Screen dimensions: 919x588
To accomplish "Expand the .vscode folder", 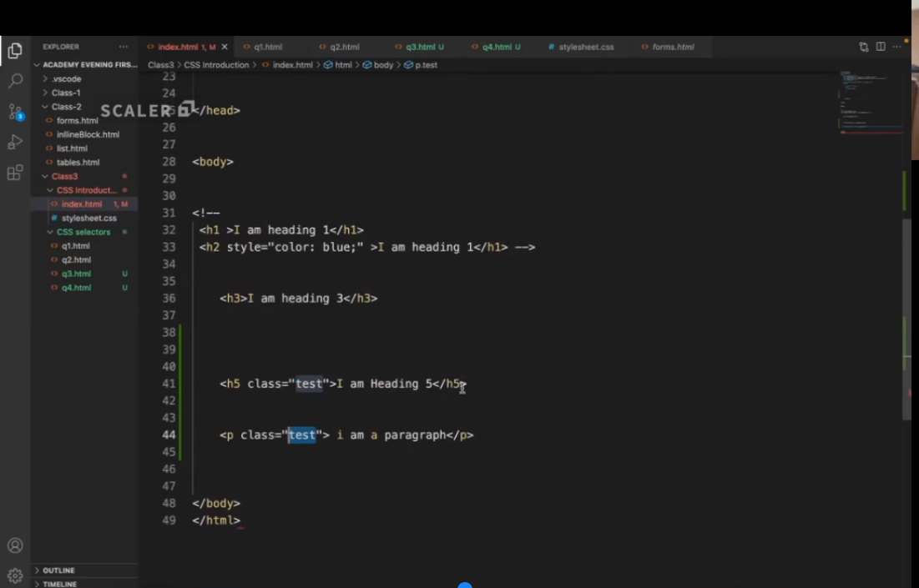I will [66, 79].
